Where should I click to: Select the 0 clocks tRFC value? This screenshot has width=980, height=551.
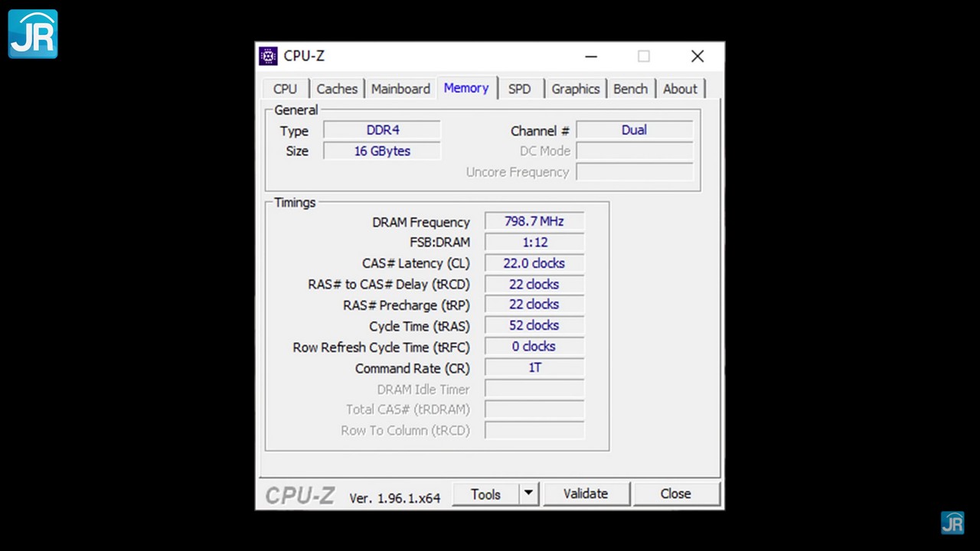click(x=534, y=347)
